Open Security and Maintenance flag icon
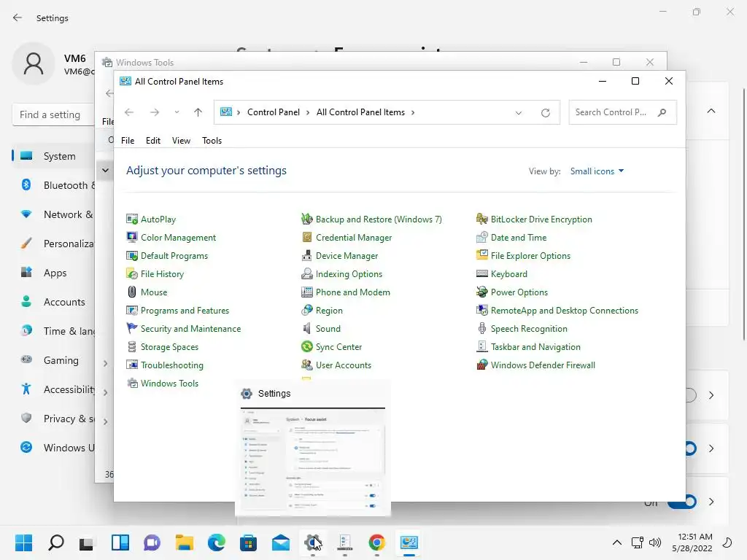The image size is (747, 560). [x=132, y=329]
